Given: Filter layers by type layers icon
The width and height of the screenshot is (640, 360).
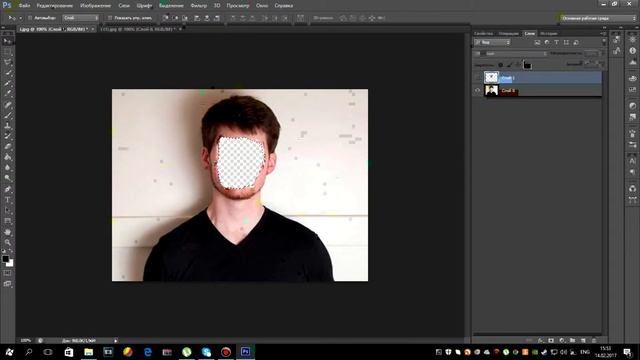Looking at the screenshot, I should coord(556,42).
